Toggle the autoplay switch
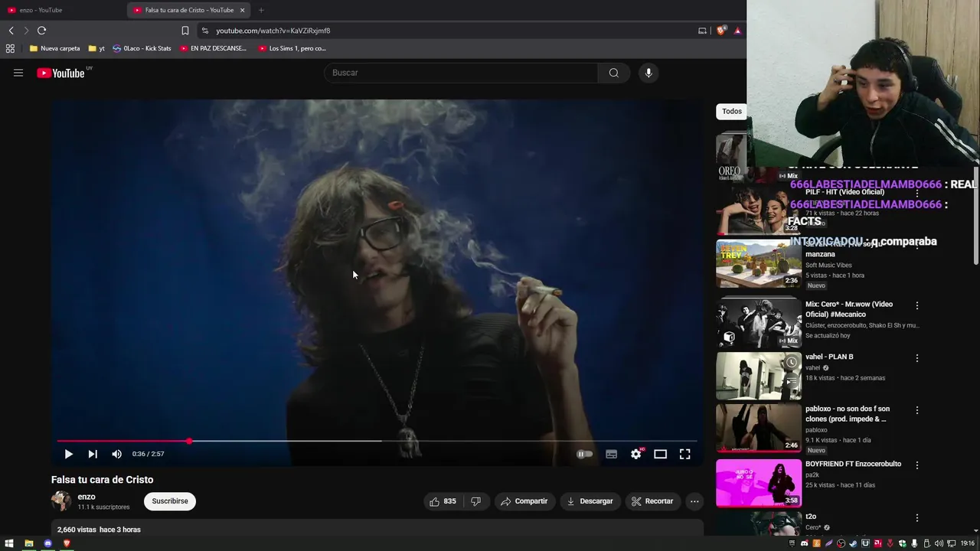 pos(584,454)
